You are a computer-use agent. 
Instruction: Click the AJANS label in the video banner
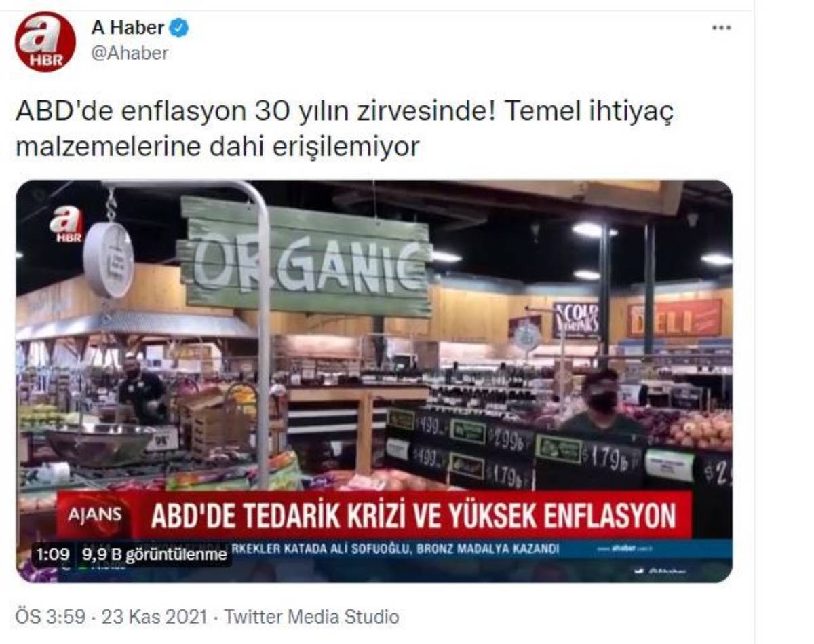pyautogui.click(x=94, y=515)
